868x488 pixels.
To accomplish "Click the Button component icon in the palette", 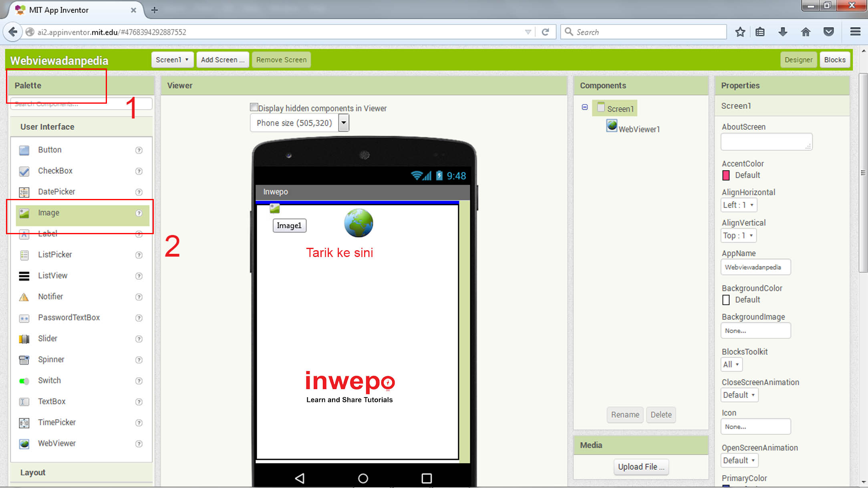I will 24,150.
